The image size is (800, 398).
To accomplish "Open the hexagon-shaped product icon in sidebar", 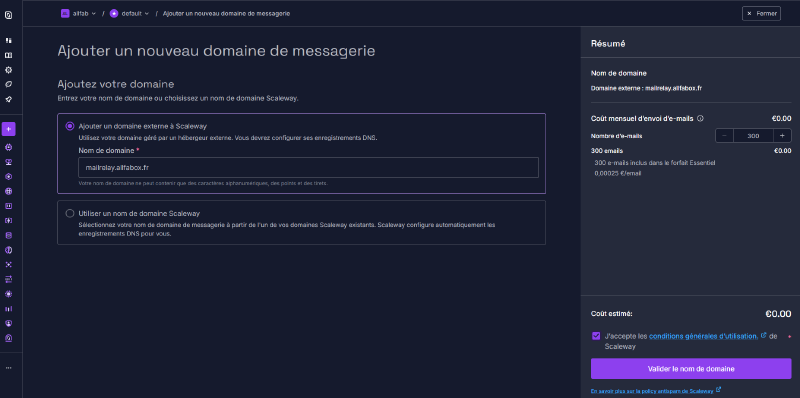I will (8, 177).
